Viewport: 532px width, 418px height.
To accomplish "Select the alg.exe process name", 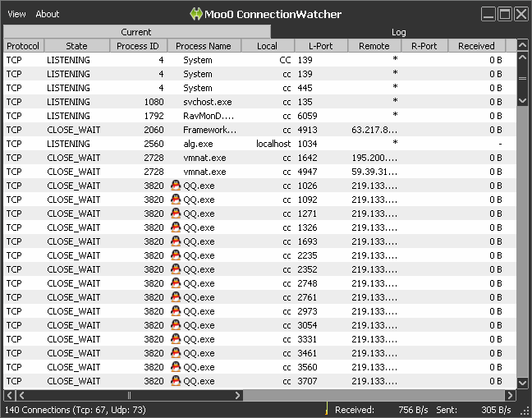I will click(198, 144).
